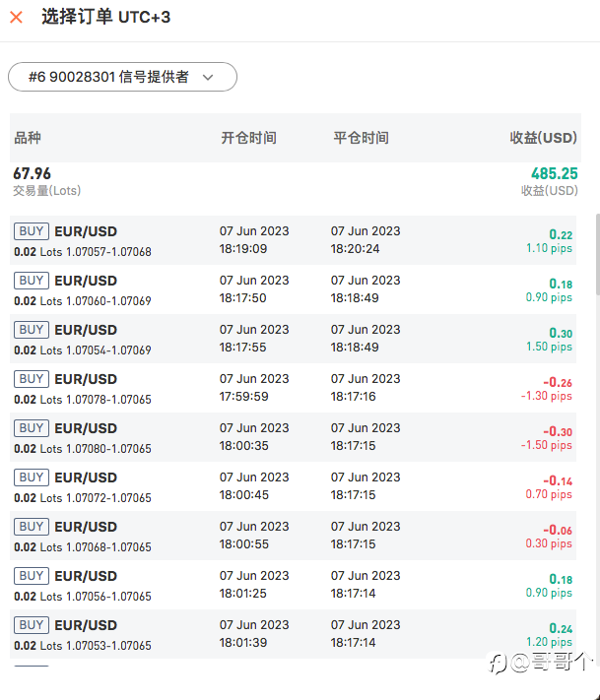Expand account list using the chevron arrow
This screenshot has width=600, height=700.
click(x=208, y=77)
